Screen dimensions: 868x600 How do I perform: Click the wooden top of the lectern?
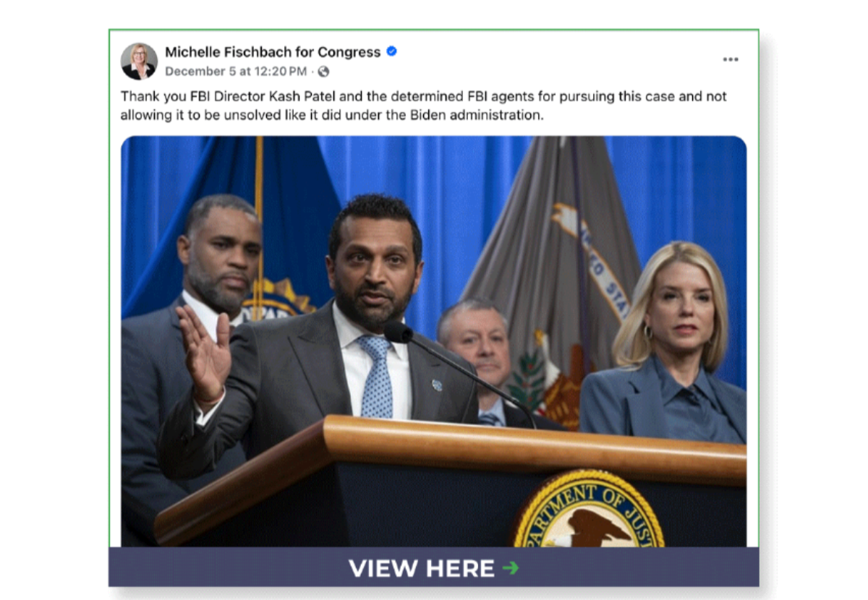(x=448, y=463)
